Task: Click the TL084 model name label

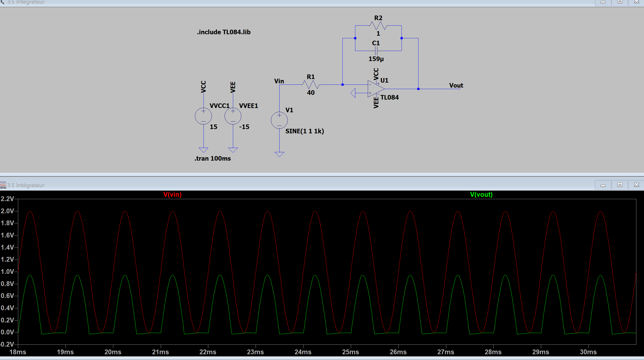Action: point(390,97)
